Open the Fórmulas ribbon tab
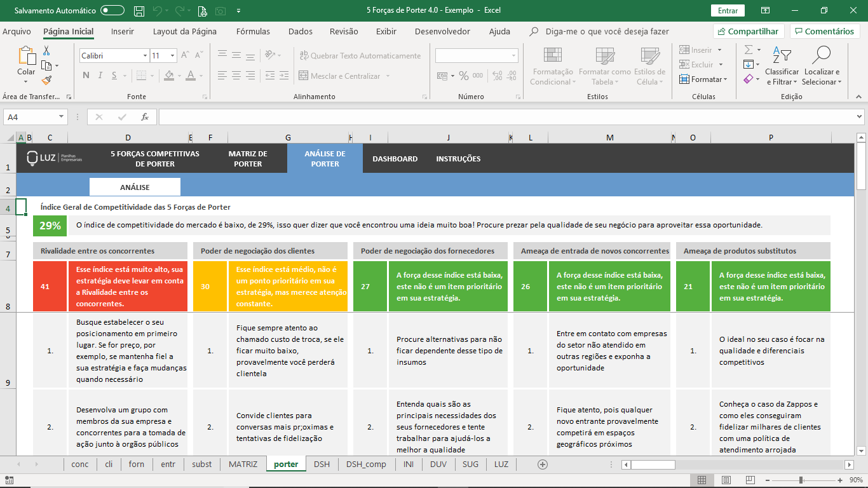The image size is (868, 488). coord(253,31)
